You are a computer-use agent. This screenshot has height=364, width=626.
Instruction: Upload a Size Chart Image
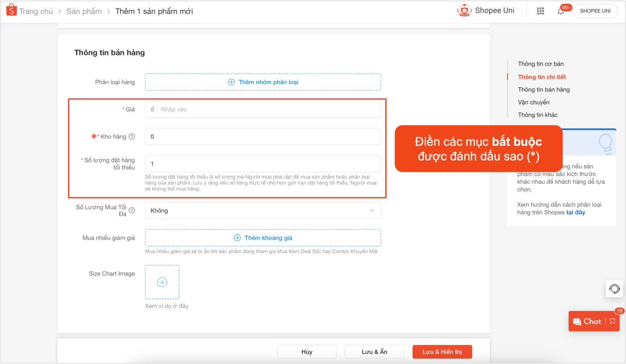[x=162, y=282]
